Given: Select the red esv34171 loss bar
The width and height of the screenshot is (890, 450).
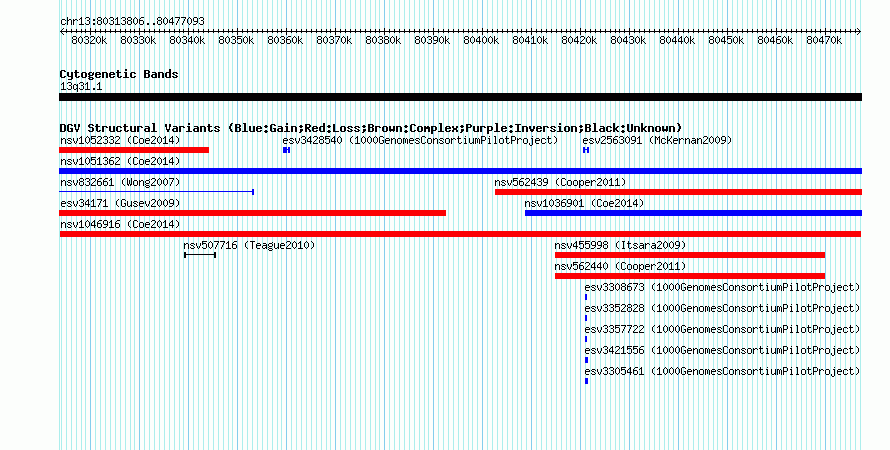Looking at the screenshot, I should [x=253, y=213].
